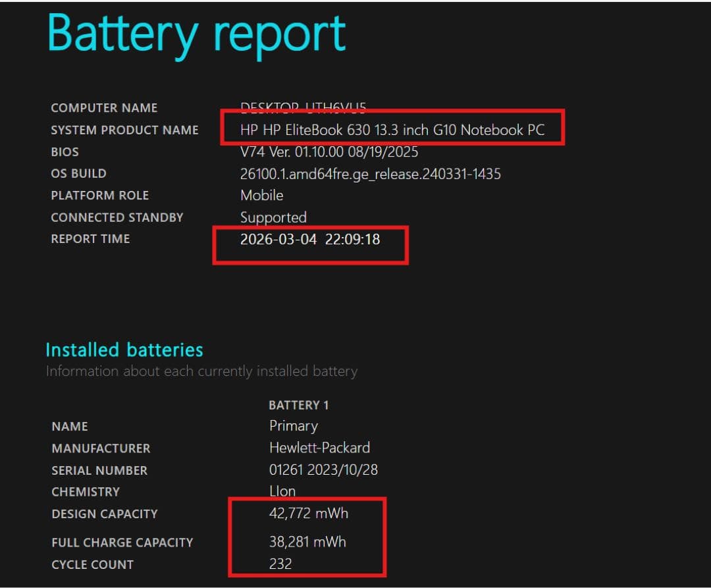711x588 pixels.
Task: Click the SERIAL NUMBER row label
Action: point(99,471)
